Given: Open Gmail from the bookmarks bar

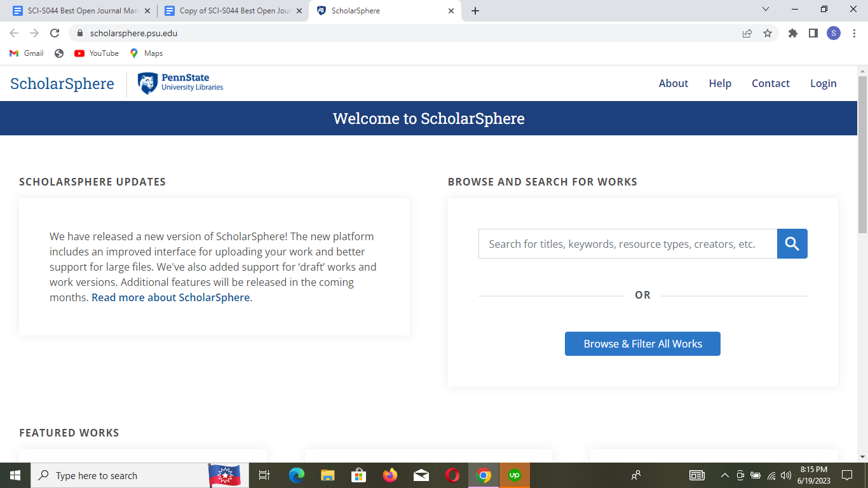Looking at the screenshot, I should point(25,53).
